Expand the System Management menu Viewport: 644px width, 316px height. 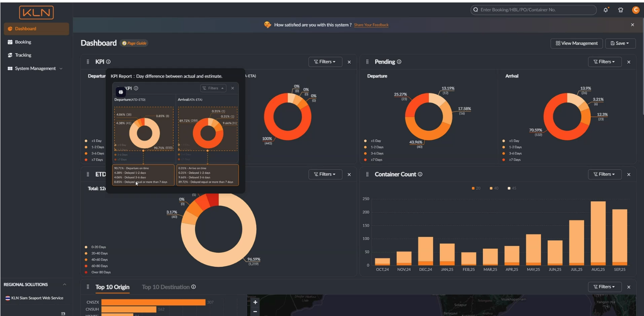(x=35, y=69)
